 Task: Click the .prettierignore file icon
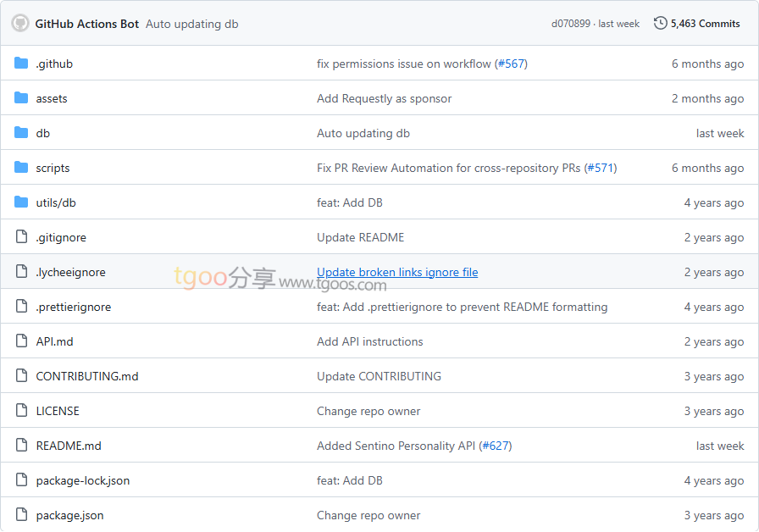[21, 307]
